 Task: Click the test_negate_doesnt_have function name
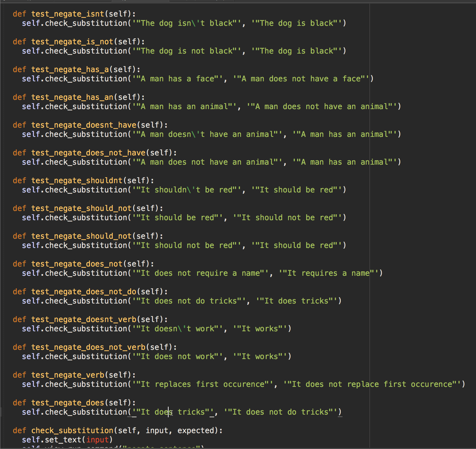point(84,125)
